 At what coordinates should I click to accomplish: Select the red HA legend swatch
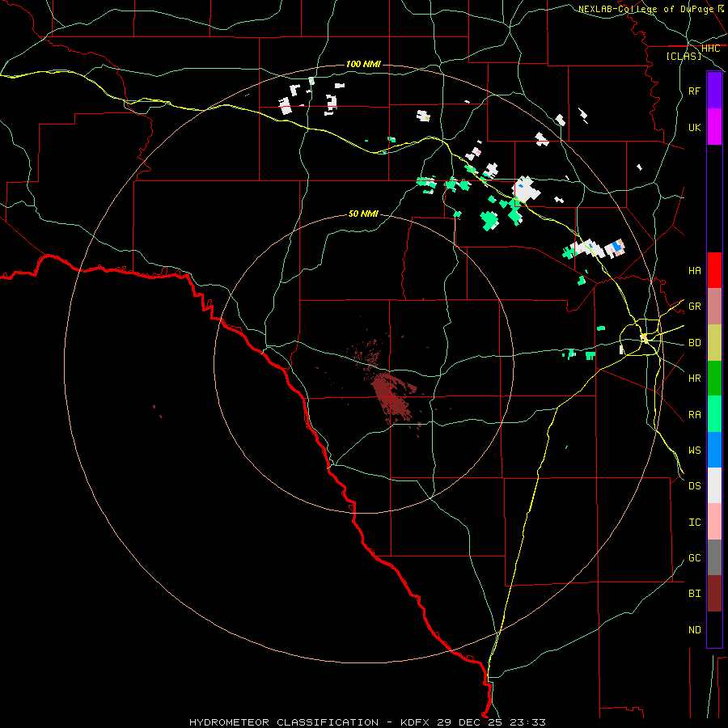(714, 270)
